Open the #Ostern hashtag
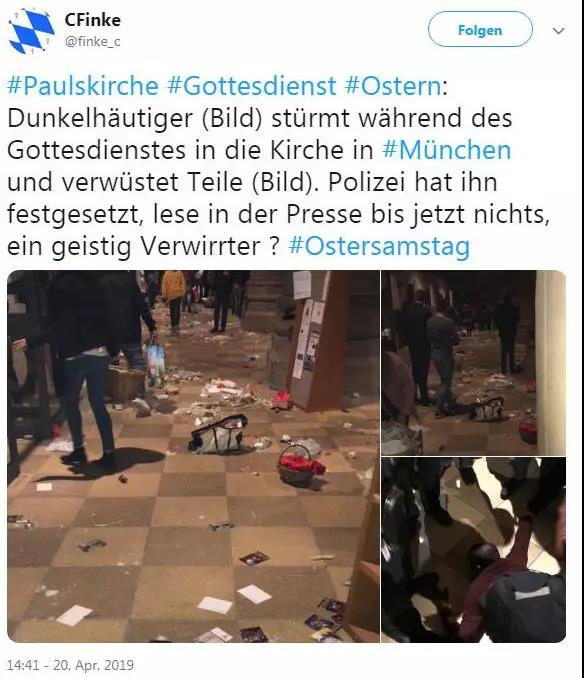Viewport: 584px width, 678px height. pos(393,86)
